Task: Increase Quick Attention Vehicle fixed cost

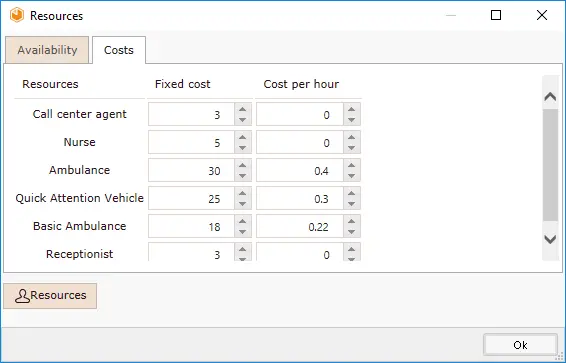Action: [x=243, y=193]
